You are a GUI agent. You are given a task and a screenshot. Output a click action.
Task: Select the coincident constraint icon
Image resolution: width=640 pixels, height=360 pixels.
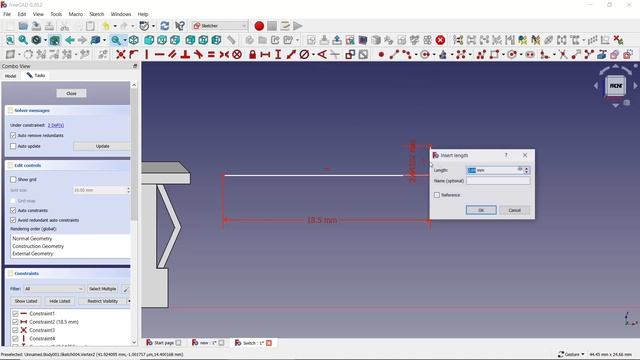pos(120,54)
